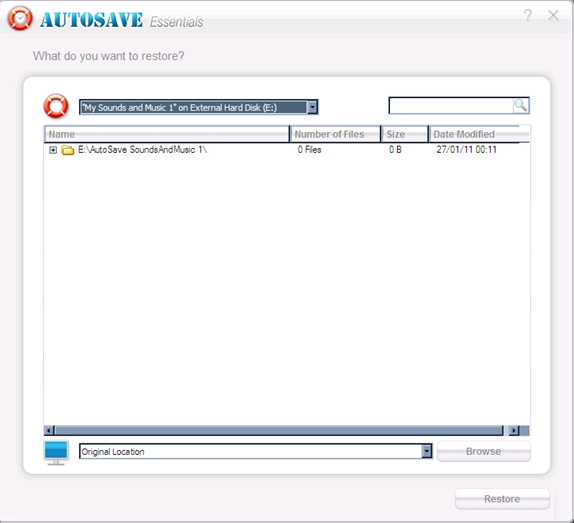
Task: Sort by the Name column header
Action: point(167,134)
